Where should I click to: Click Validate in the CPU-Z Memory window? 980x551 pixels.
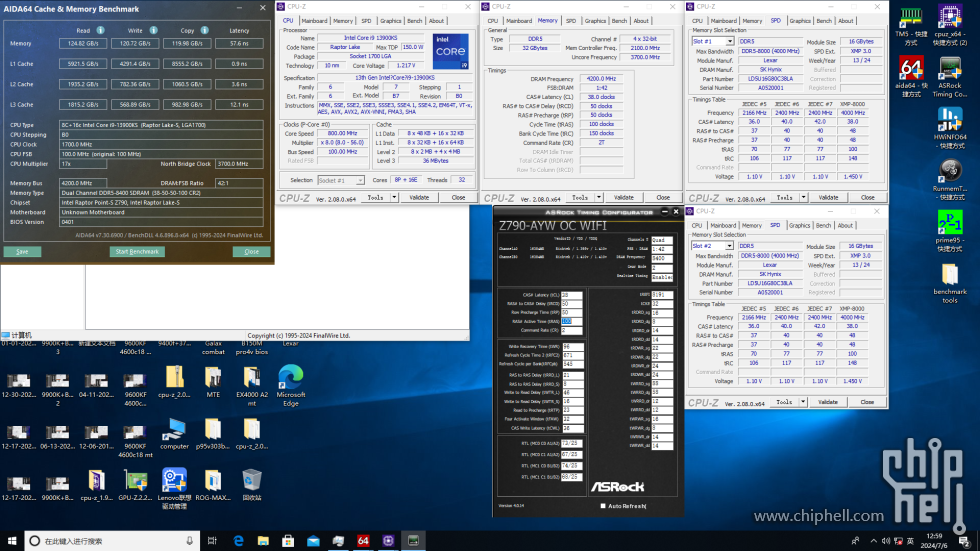tap(624, 197)
